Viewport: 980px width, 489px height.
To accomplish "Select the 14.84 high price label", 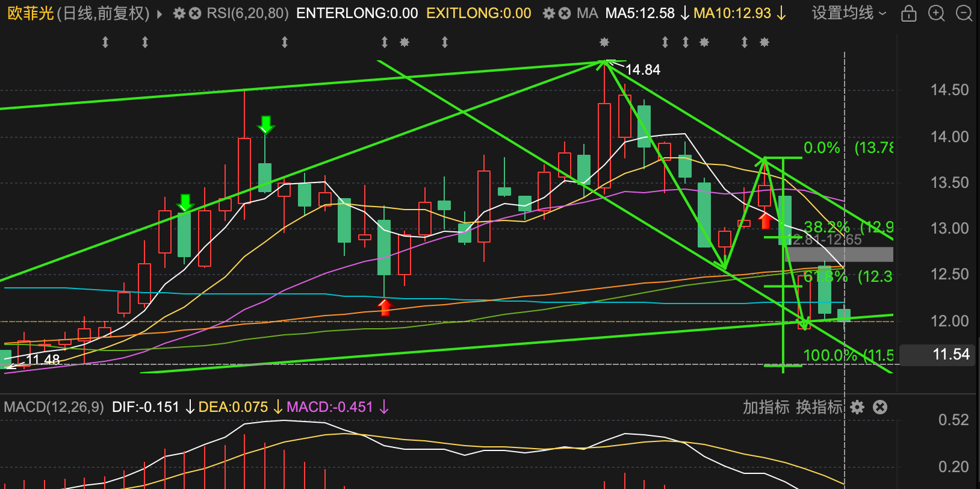I will (x=643, y=70).
